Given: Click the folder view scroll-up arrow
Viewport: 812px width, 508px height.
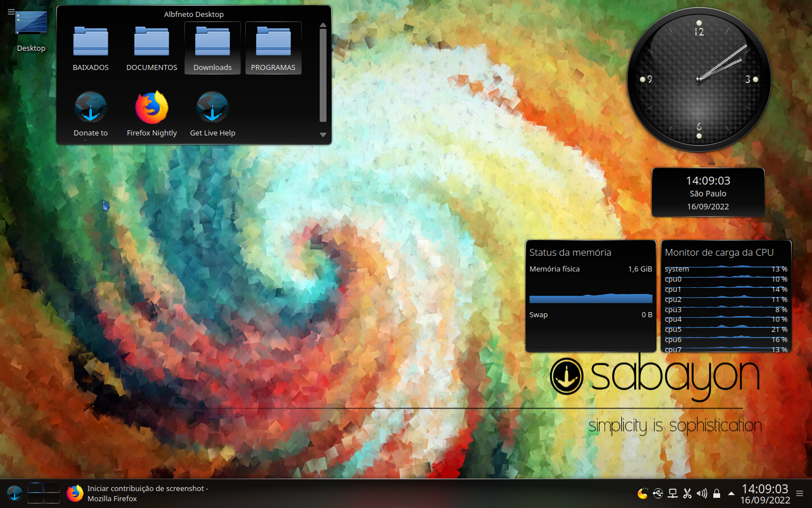Looking at the screenshot, I should 323,25.
